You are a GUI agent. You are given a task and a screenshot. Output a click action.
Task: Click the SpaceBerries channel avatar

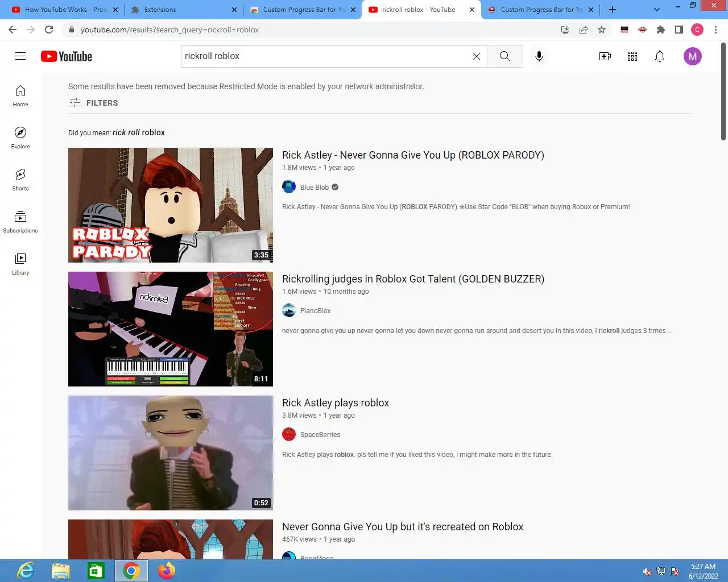(289, 435)
